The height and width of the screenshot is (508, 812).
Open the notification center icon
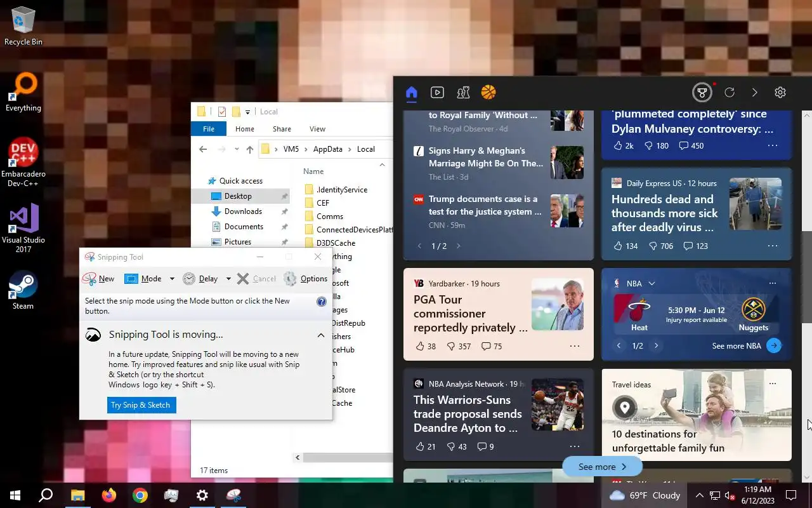tap(791, 495)
